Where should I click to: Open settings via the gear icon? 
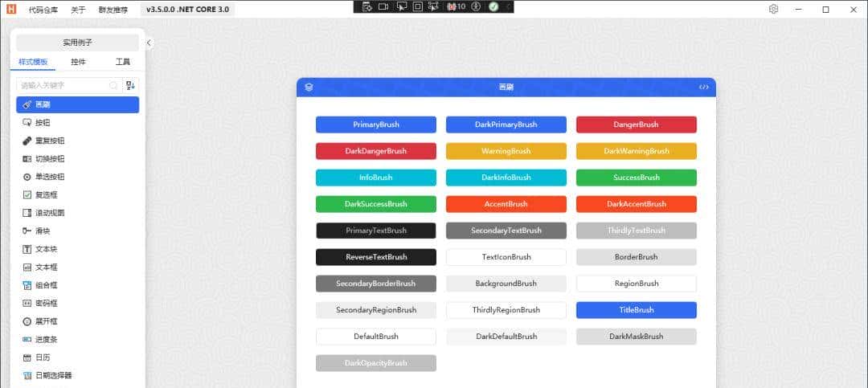click(x=773, y=9)
